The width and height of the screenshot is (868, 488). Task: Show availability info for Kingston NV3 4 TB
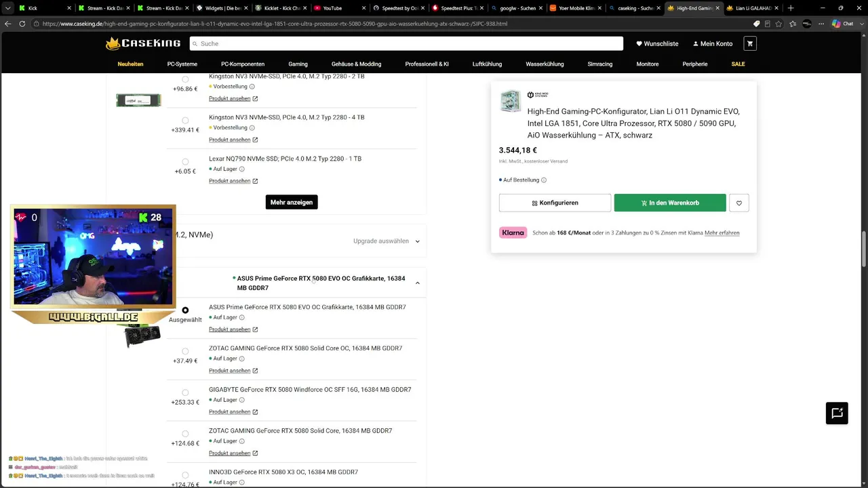point(252,127)
